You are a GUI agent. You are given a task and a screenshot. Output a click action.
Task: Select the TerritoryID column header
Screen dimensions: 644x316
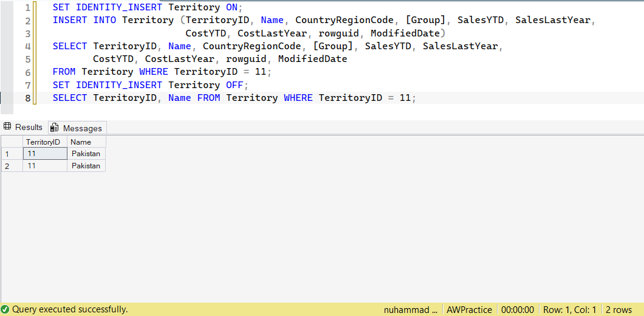[x=45, y=142]
